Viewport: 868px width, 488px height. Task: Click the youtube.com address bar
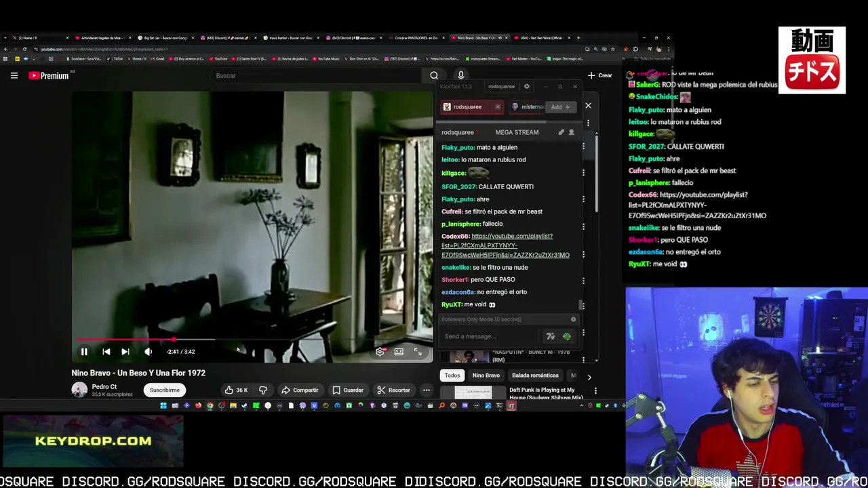click(305, 49)
